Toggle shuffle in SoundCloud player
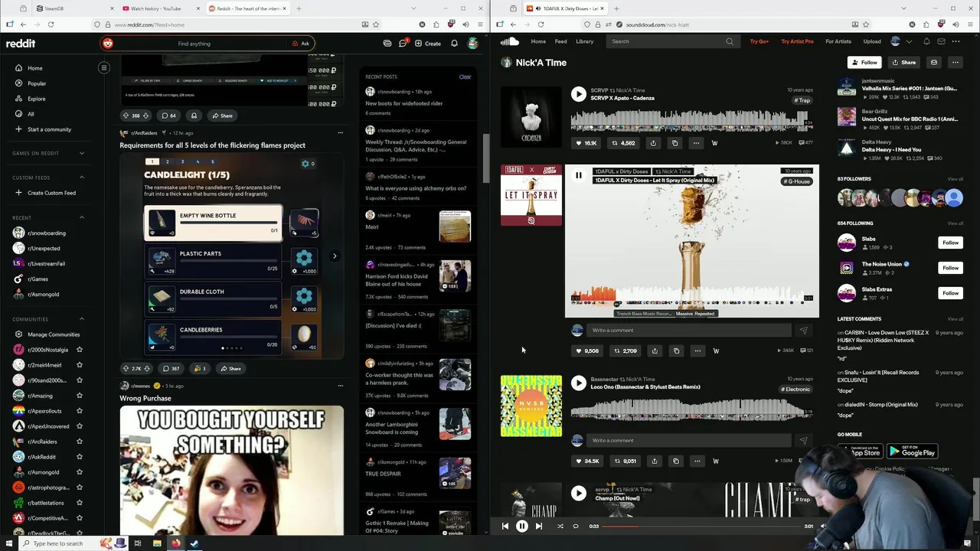980x551 pixels. pyautogui.click(x=560, y=526)
